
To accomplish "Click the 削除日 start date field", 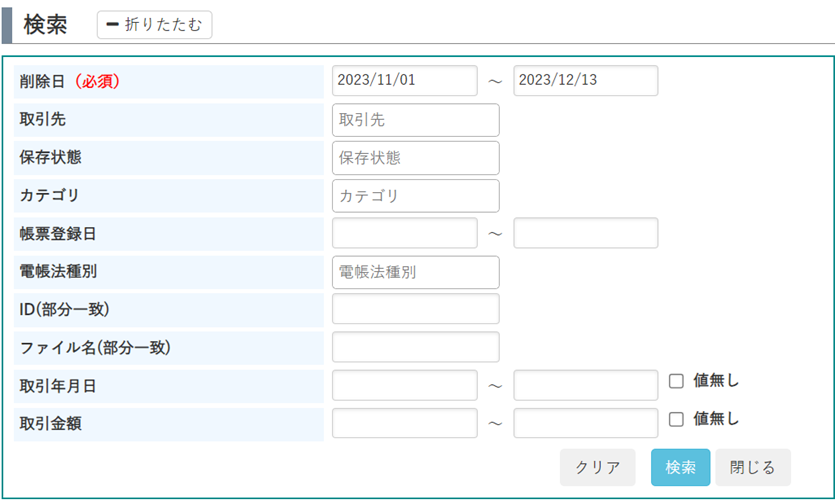I will click(404, 81).
